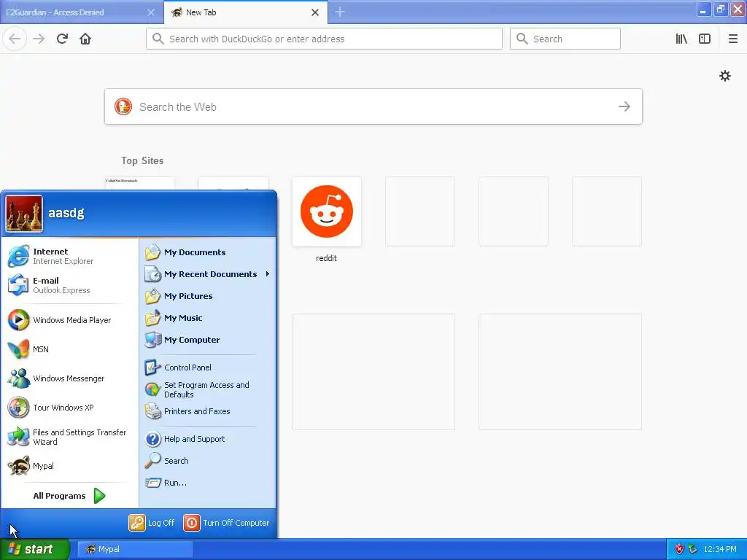Click the Windows start button
Screen dimensions: 747x560
coord(35,549)
